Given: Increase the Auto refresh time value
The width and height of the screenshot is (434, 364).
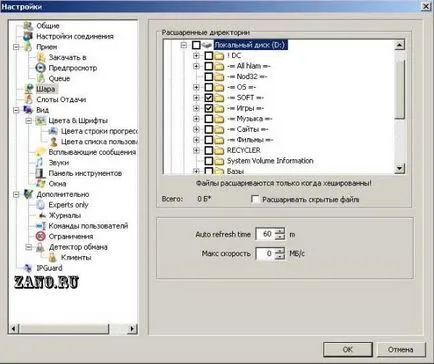Looking at the screenshot, I should 280,231.
